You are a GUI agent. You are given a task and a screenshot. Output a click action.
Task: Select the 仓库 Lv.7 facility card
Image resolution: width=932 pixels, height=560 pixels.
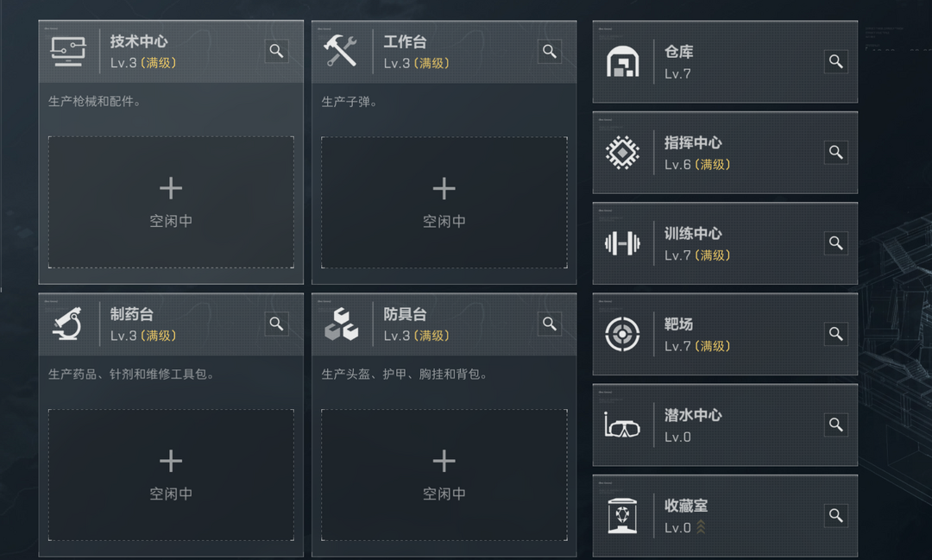pyautogui.click(x=725, y=62)
